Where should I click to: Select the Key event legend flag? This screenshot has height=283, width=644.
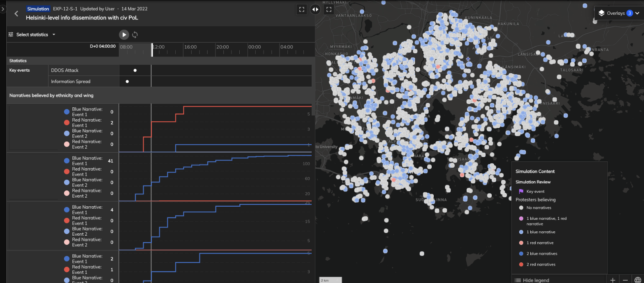pyautogui.click(x=521, y=191)
